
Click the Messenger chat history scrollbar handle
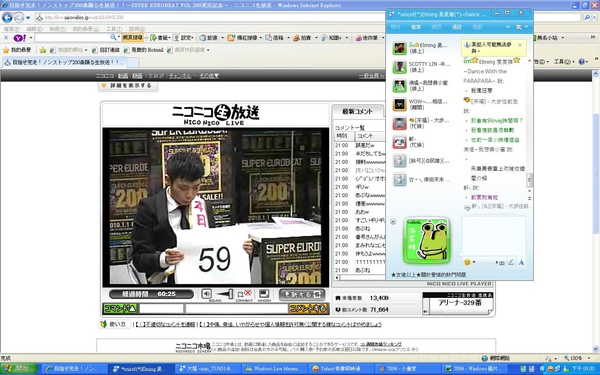529,179
